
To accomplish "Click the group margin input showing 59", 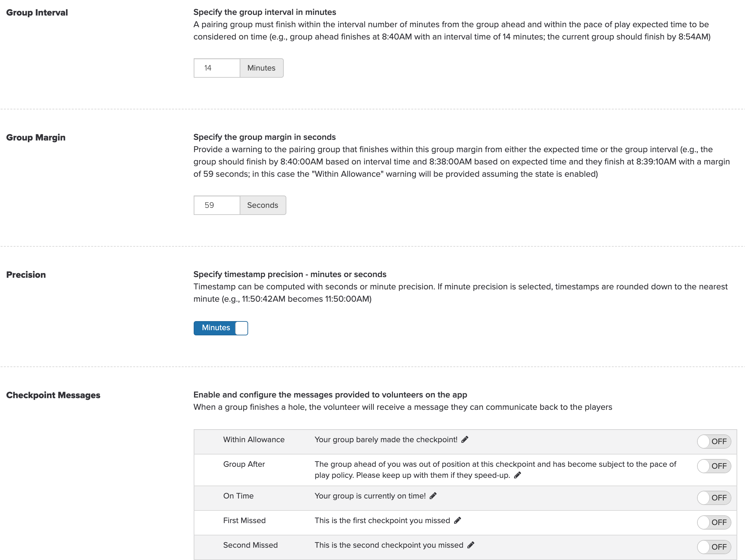I will [217, 205].
